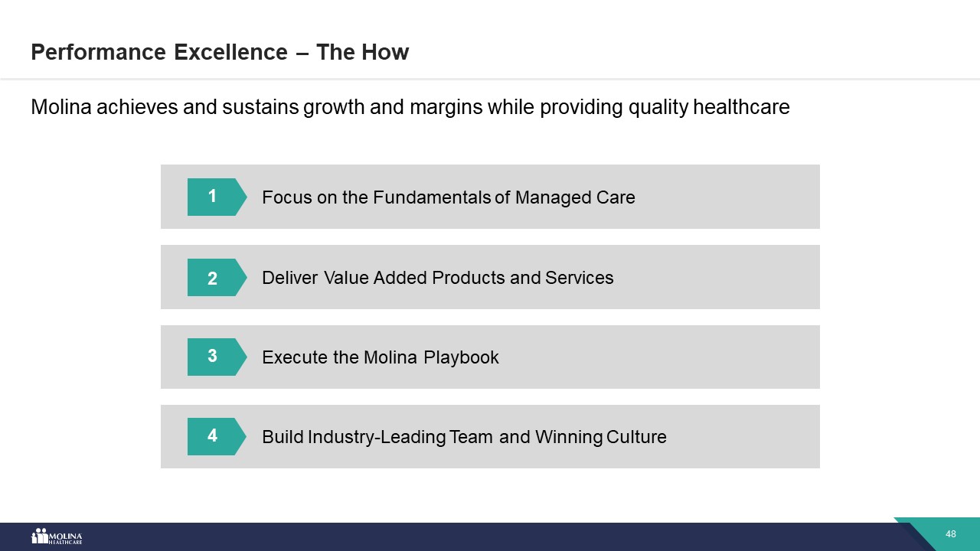This screenshot has width=980, height=551.
Task: Click the Molina people figures logo icon
Action: [x=40, y=536]
